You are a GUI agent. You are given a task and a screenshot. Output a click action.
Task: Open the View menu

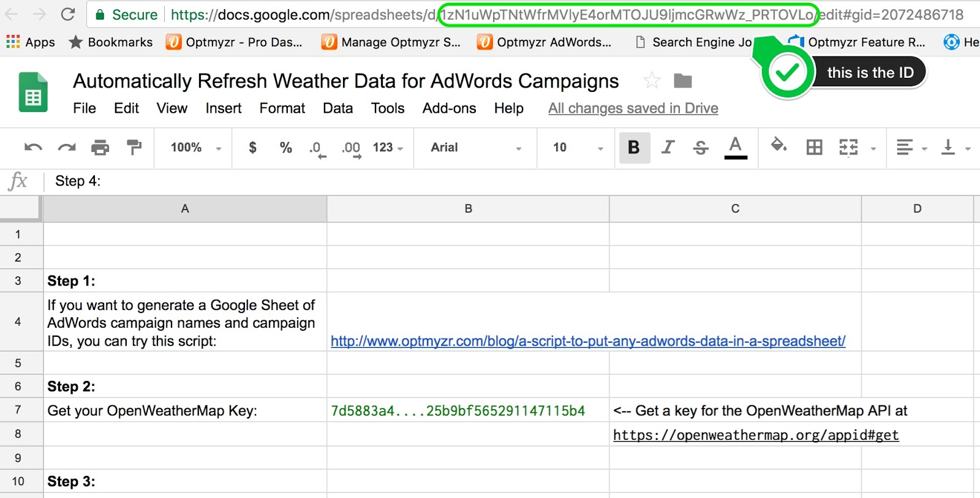(x=171, y=108)
